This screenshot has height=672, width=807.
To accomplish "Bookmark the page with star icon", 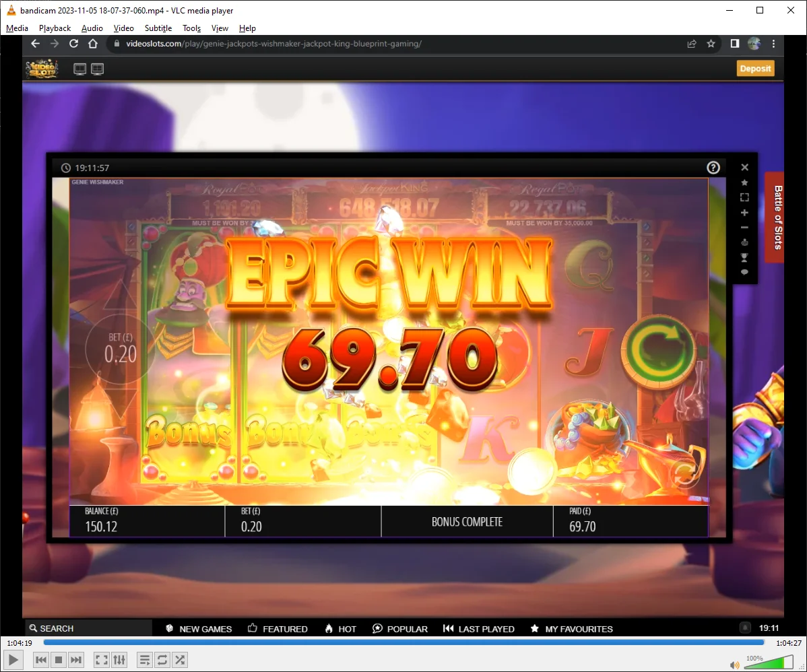I will pos(711,44).
